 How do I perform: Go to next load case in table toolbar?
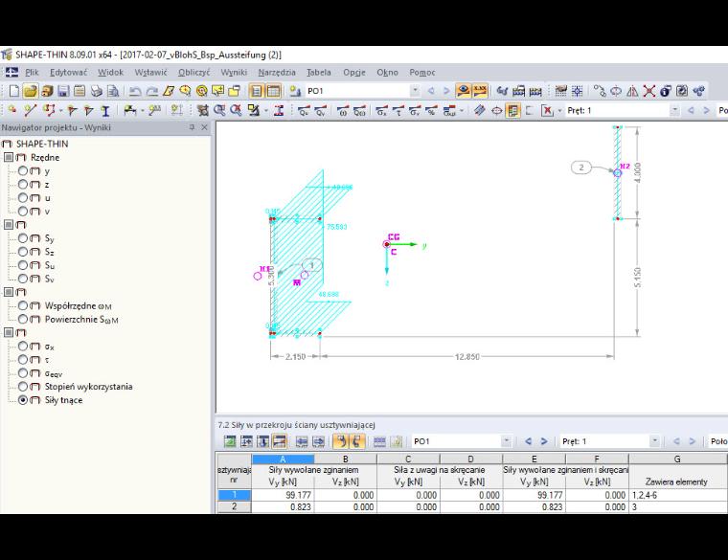(x=544, y=441)
